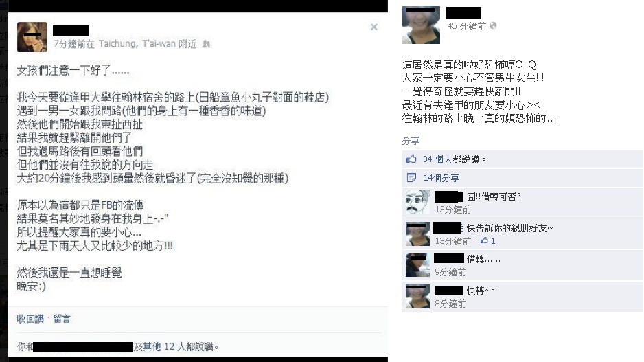Open the left post author's profile picture
This screenshot has width=644, height=362.
[32, 37]
